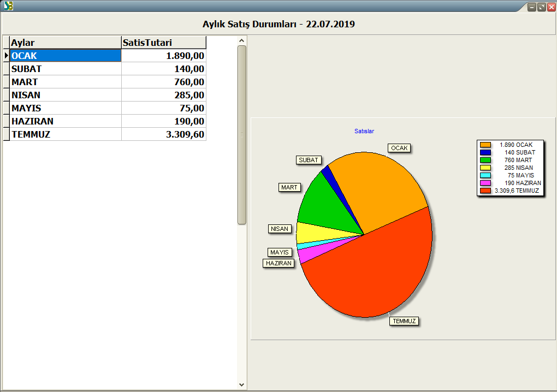Click the green legend swatch for MART
Screen dimensions: 557x392
tap(485, 160)
